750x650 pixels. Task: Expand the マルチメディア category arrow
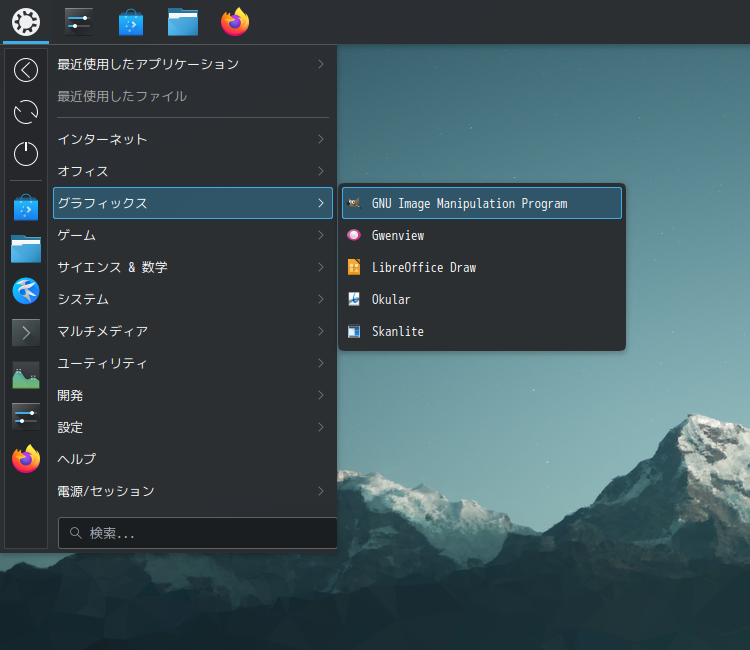[x=321, y=331]
